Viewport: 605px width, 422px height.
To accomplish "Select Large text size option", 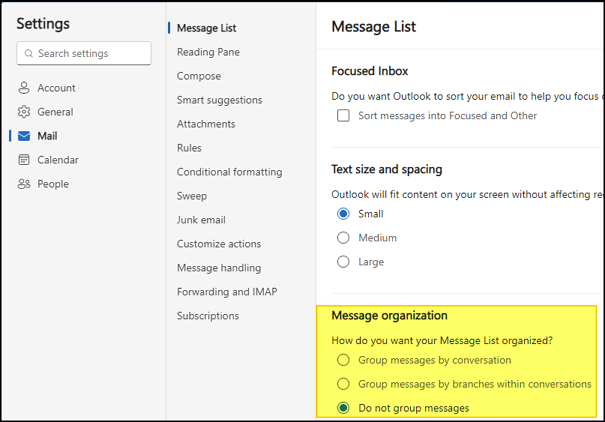I will (343, 262).
